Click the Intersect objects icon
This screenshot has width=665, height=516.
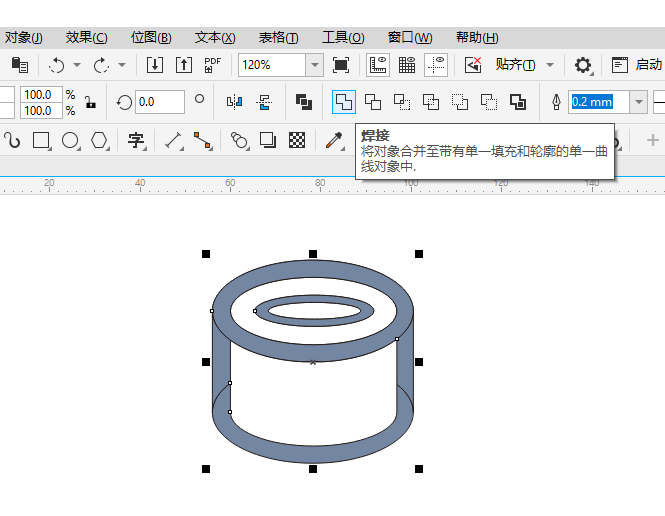pyautogui.click(x=402, y=102)
